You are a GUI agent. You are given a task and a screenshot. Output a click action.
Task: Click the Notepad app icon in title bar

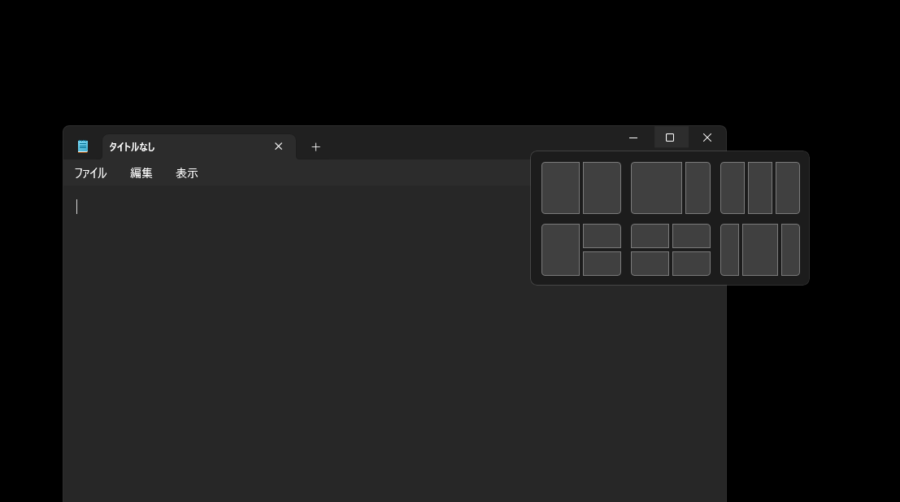pyautogui.click(x=83, y=146)
